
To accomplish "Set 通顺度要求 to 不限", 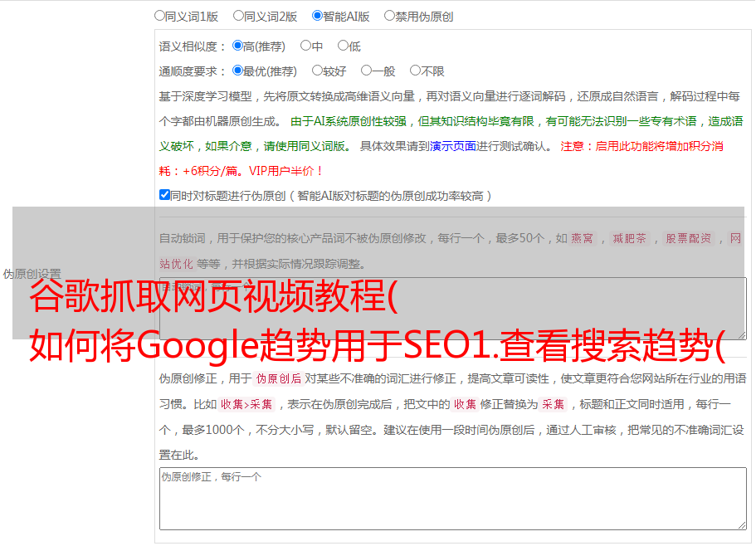I will (x=416, y=71).
